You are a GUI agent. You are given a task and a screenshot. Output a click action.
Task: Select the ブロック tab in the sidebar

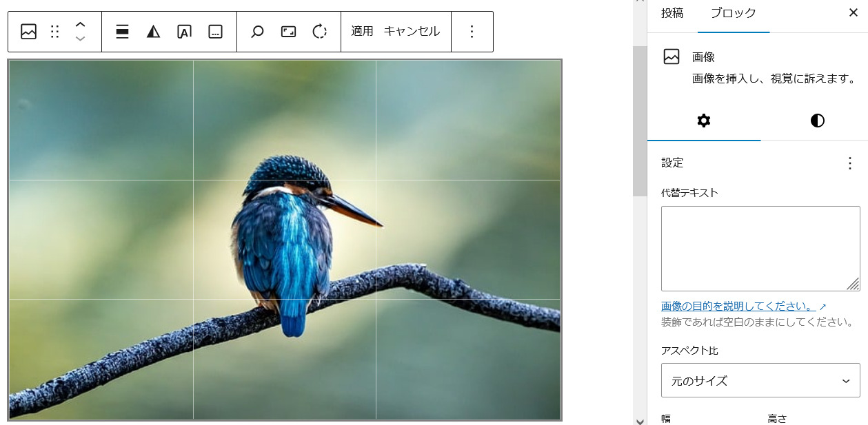[733, 13]
